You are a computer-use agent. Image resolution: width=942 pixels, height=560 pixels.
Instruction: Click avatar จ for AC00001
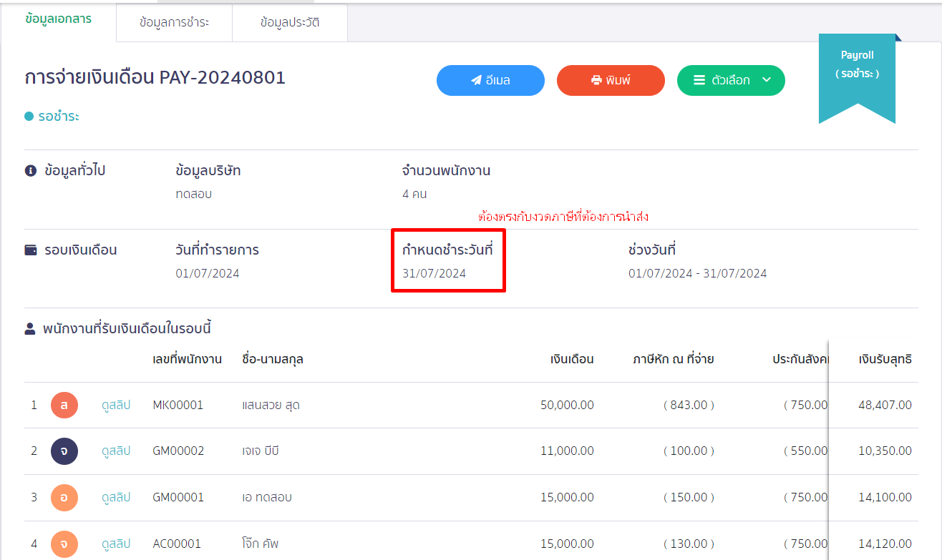pos(64,544)
